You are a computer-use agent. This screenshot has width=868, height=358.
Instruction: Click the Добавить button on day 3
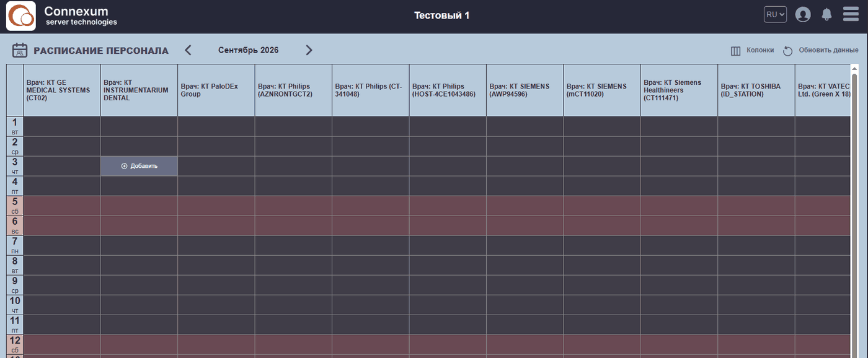point(139,166)
